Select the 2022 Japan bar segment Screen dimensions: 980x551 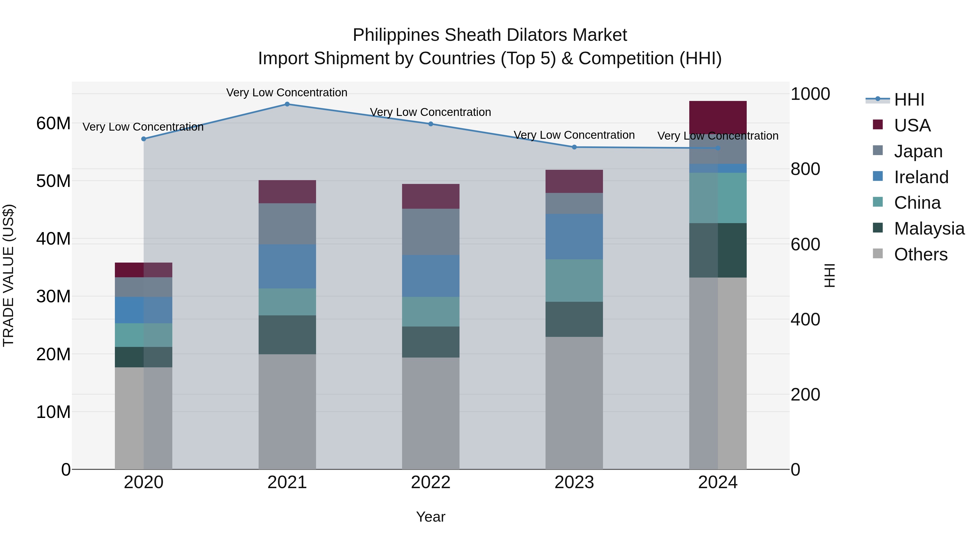coord(431,232)
